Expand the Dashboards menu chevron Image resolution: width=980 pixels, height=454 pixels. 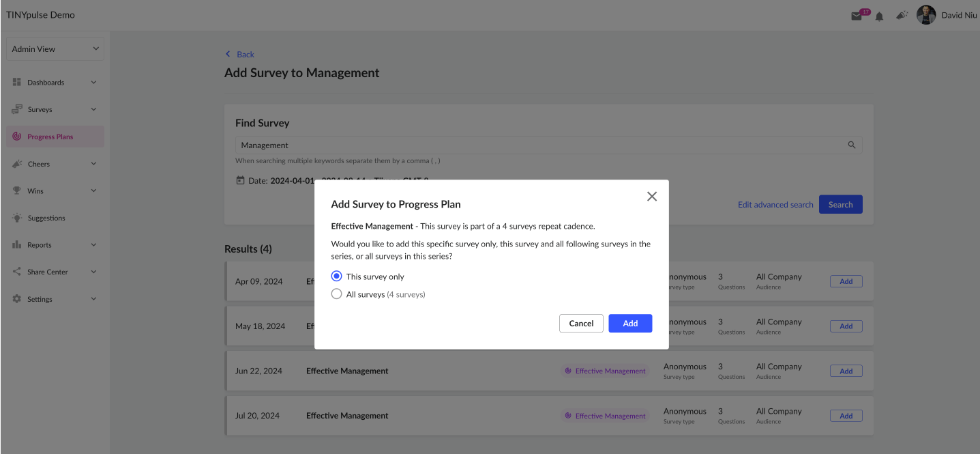[x=93, y=82]
